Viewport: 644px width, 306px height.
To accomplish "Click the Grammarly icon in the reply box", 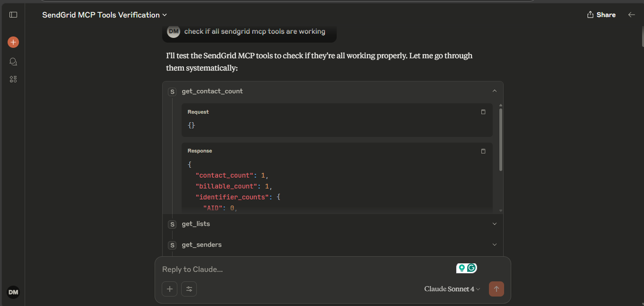I will point(471,268).
